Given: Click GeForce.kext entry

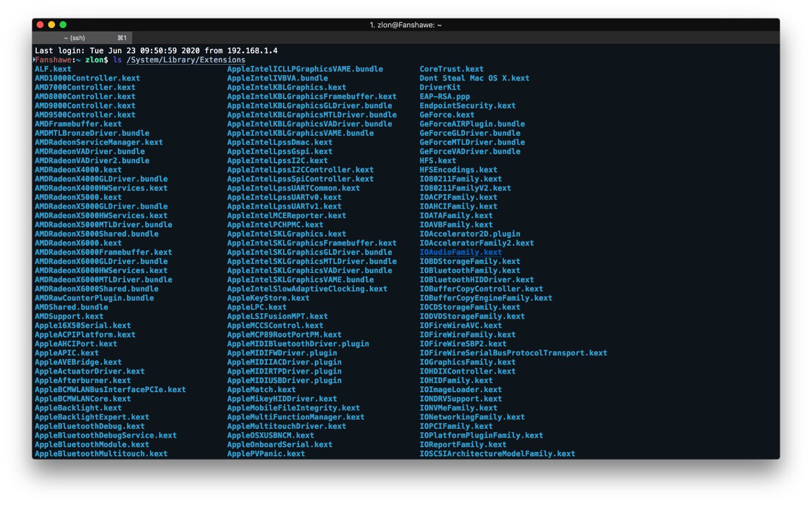Looking at the screenshot, I should [447, 115].
